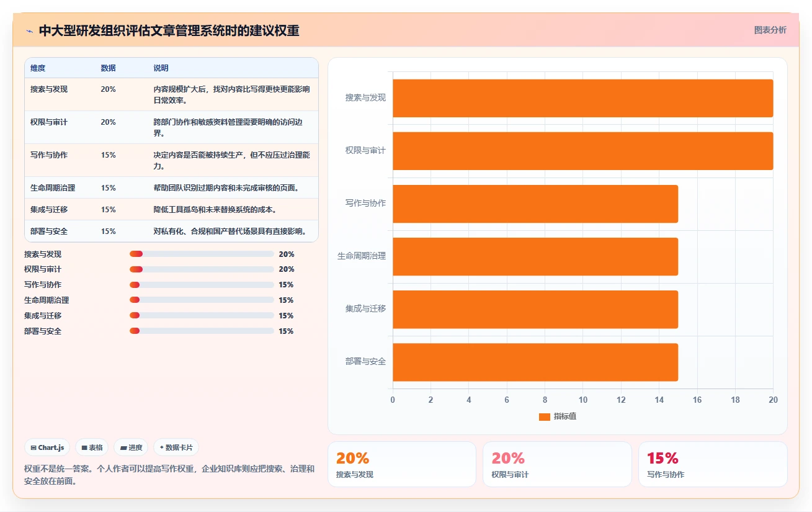Click the 20% value beside 权限与审计 progress bar
Image resolution: width=812 pixels, height=512 pixels.
point(287,269)
